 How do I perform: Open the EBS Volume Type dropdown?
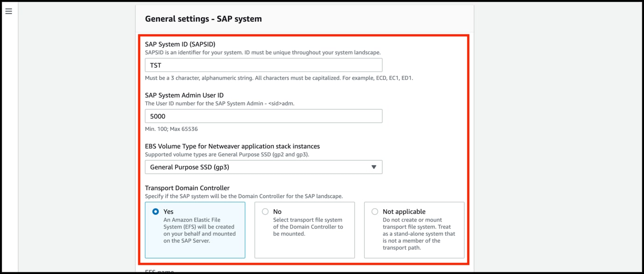tap(263, 167)
